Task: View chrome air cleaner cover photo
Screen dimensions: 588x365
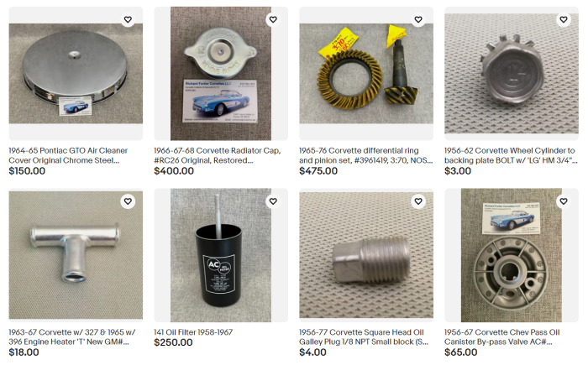Action: click(x=76, y=74)
